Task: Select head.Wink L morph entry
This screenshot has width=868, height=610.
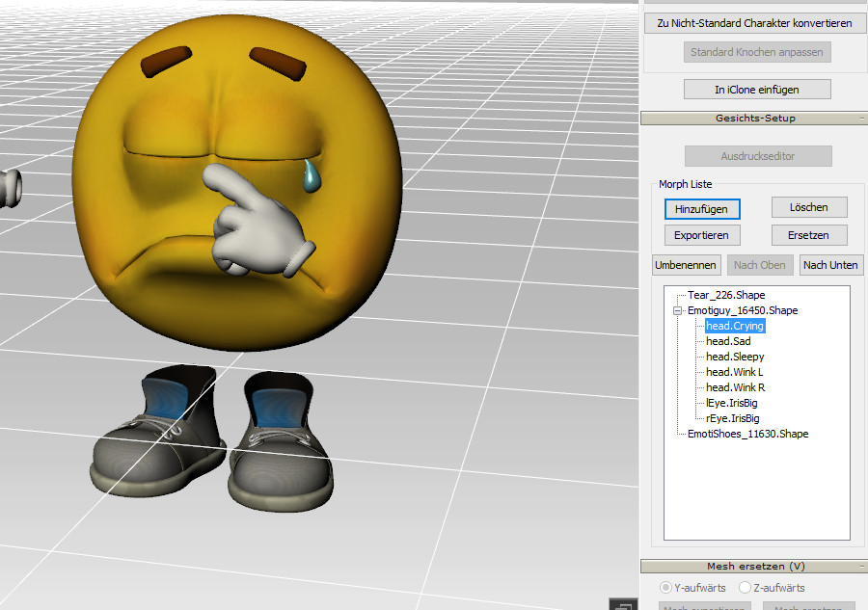Action: click(x=734, y=372)
